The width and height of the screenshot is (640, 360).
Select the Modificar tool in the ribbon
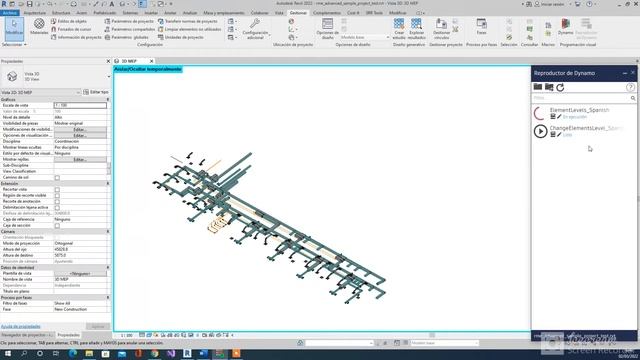tap(14, 29)
